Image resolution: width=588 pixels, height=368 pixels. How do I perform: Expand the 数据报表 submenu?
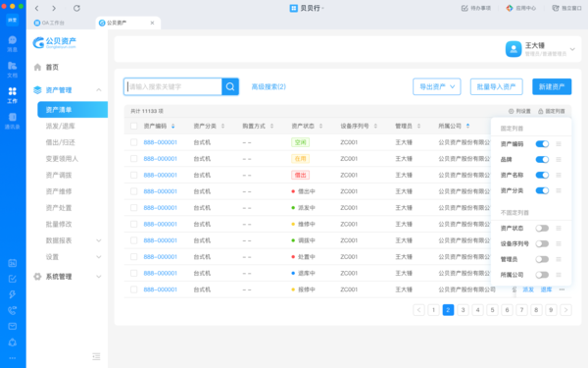99,240
